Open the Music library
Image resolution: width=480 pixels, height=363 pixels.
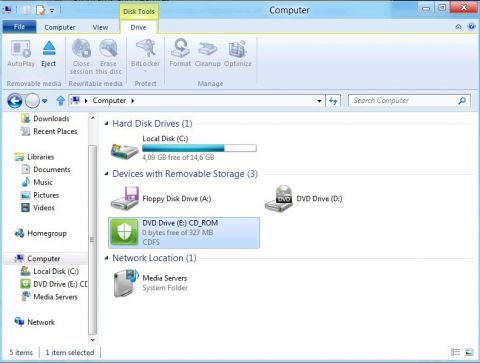coord(37,182)
